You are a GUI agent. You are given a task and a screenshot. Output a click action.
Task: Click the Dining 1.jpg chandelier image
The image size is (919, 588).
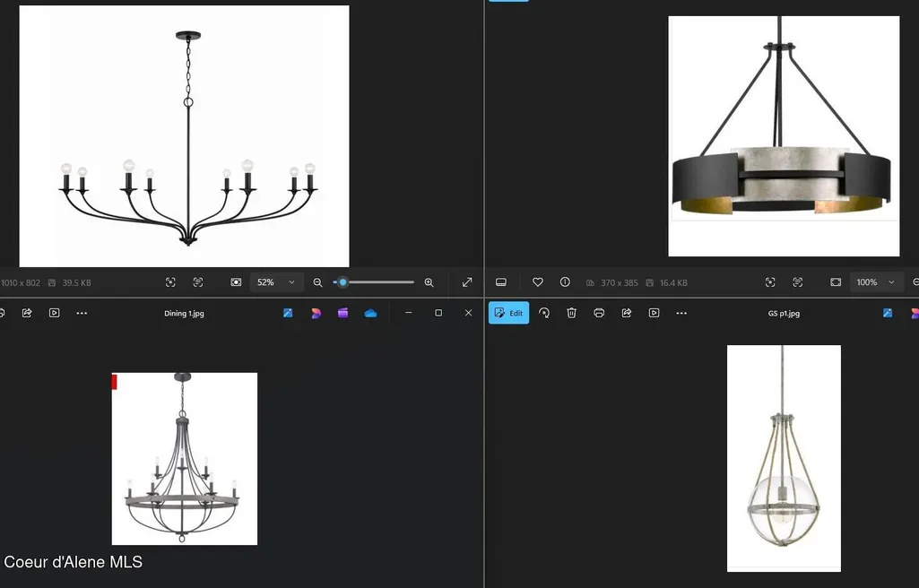pyautogui.click(x=185, y=459)
